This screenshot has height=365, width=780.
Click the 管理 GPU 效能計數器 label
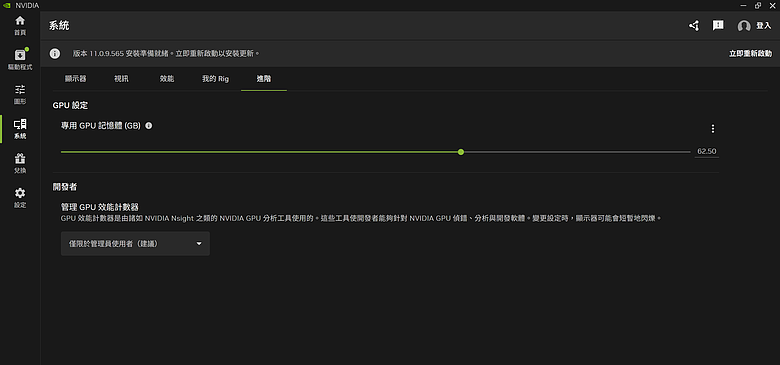[99, 206]
